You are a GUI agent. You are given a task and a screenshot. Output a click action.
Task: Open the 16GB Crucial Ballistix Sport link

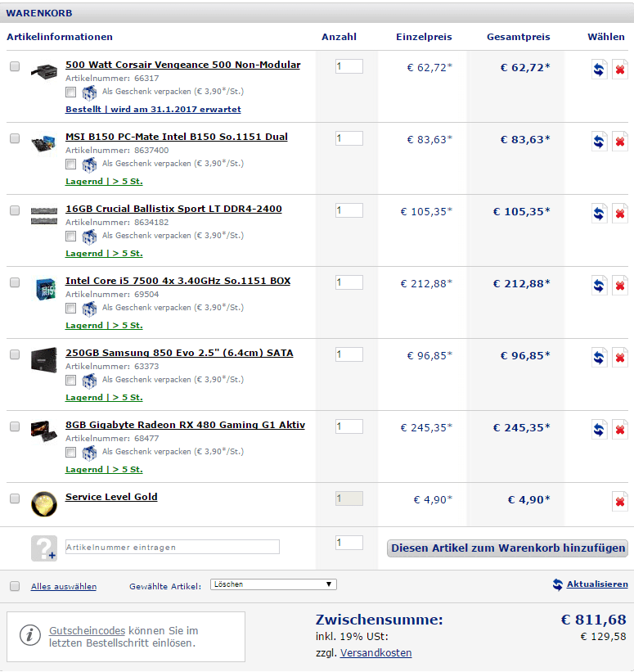(x=173, y=209)
